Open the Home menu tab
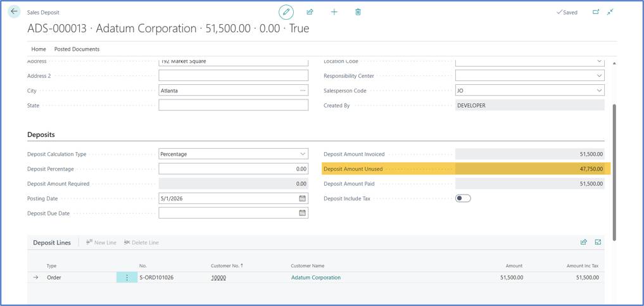This screenshot has height=306, width=644. pyautogui.click(x=39, y=49)
